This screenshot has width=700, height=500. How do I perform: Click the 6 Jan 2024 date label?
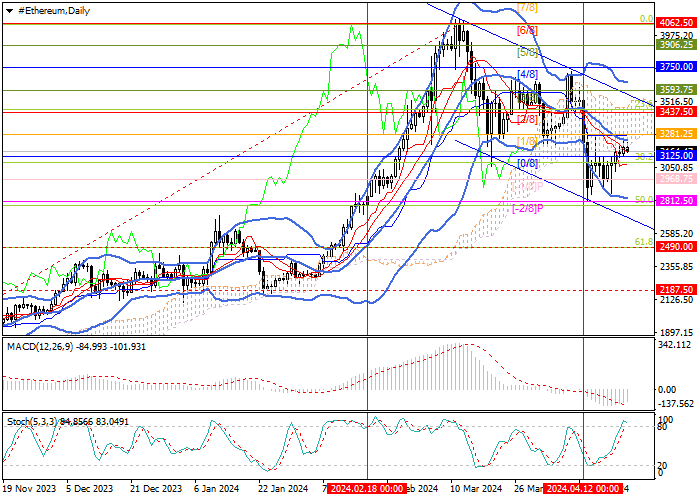(x=218, y=489)
